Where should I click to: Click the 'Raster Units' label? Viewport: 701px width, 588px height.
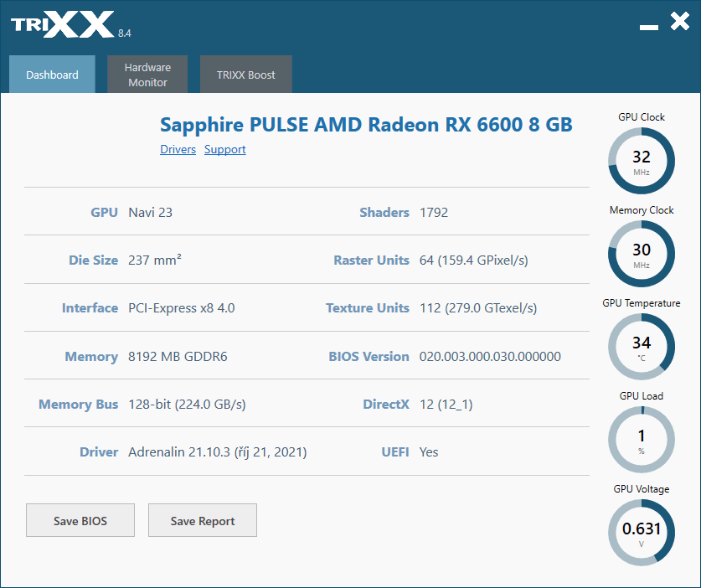coord(372,260)
